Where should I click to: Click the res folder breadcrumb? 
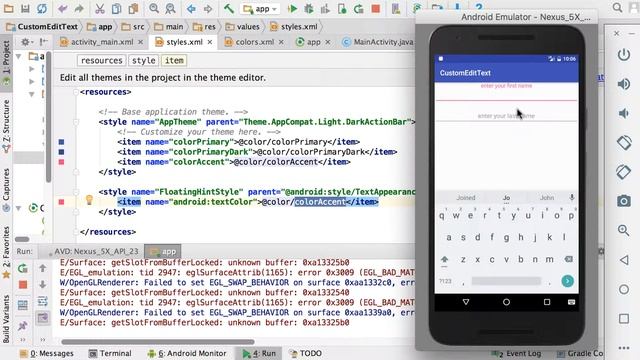(x=204, y=27)
